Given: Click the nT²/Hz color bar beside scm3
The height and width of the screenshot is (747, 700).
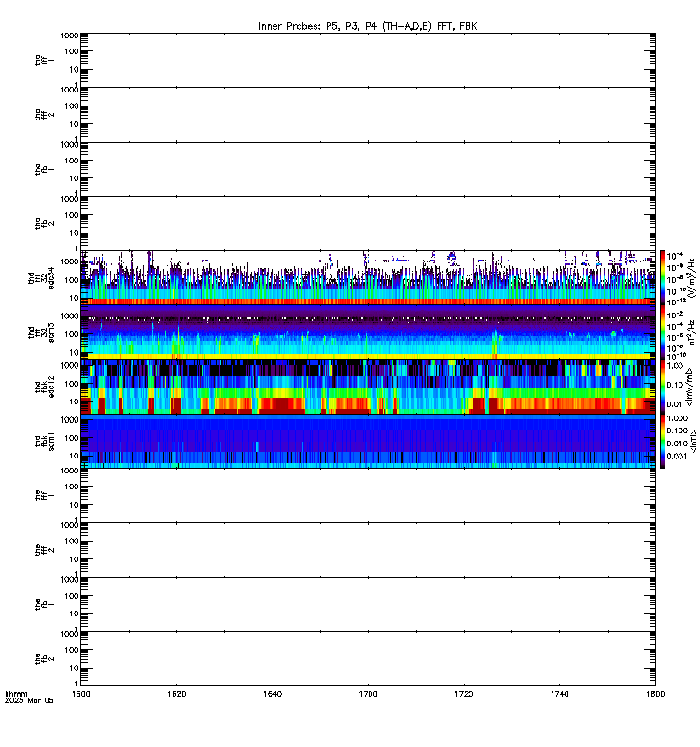Looking at the screenshot, I should click(x=663, y=332).
